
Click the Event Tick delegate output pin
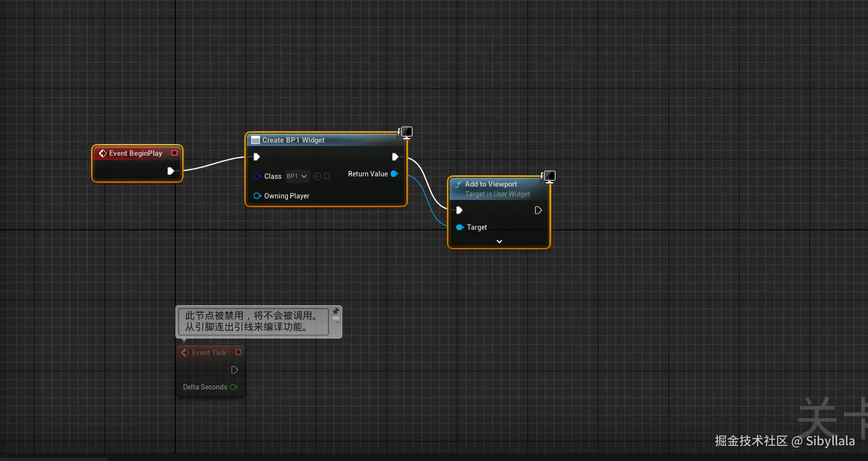(238, 352)
